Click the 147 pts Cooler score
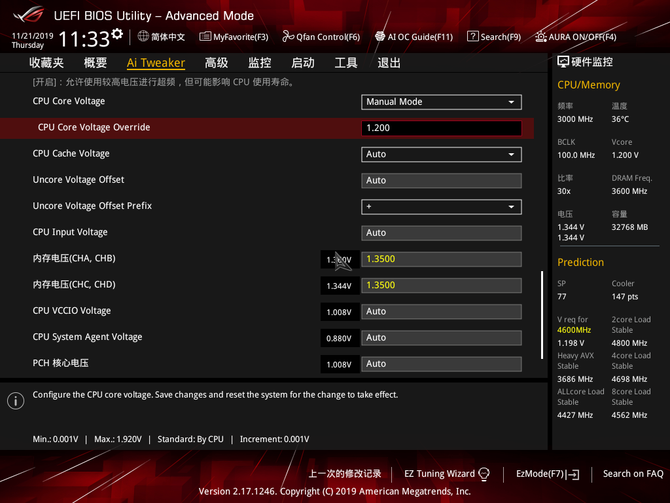The image size is (670, 503). coord(625,297)
